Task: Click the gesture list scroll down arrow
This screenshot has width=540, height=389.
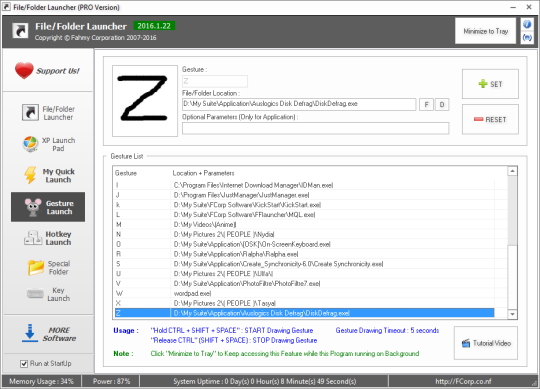Action: click(x=512, y=314)
